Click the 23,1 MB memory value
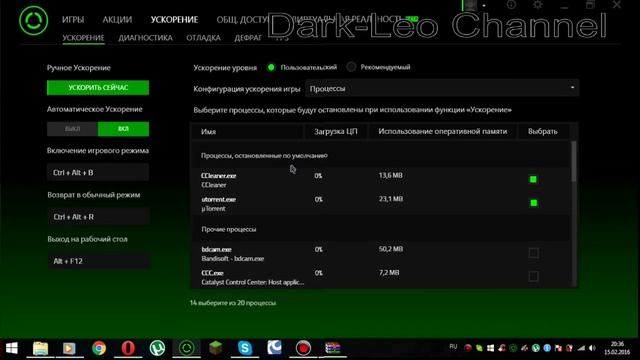This screenshot has width=640, height=360. [x=391, y=199]
